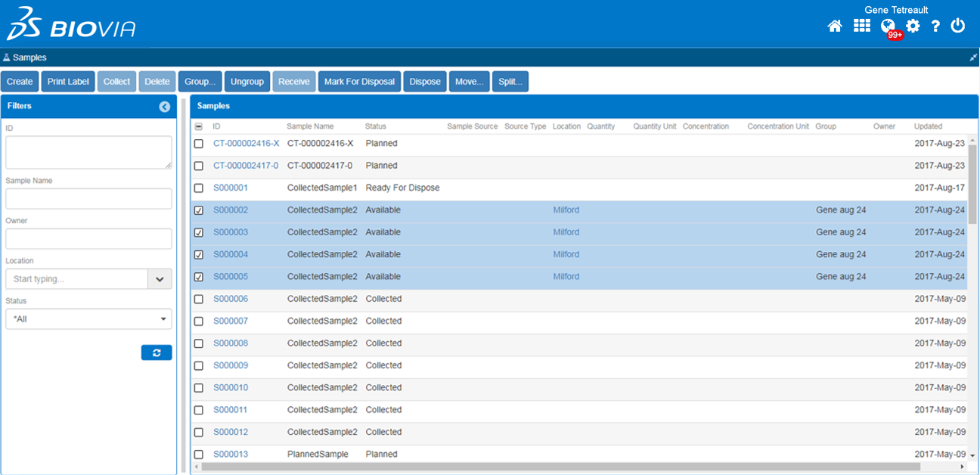
Task: Open the S000001 sample link
Action: 231,188
